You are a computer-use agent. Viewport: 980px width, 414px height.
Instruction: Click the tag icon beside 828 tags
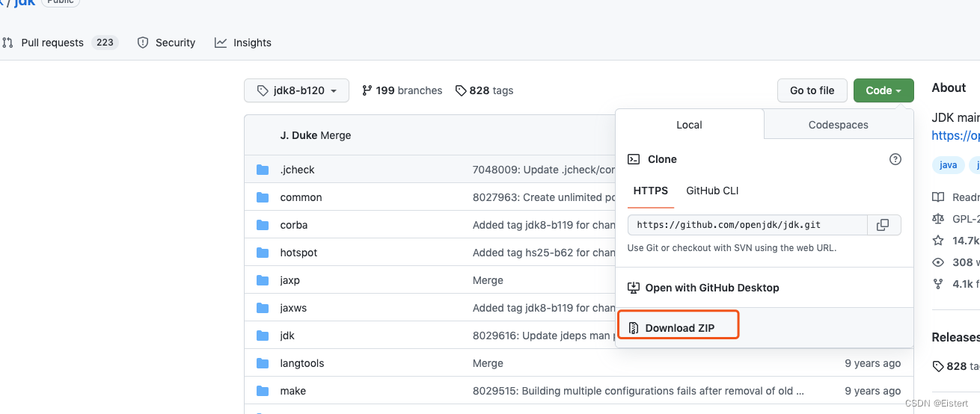tap(459, 90)
